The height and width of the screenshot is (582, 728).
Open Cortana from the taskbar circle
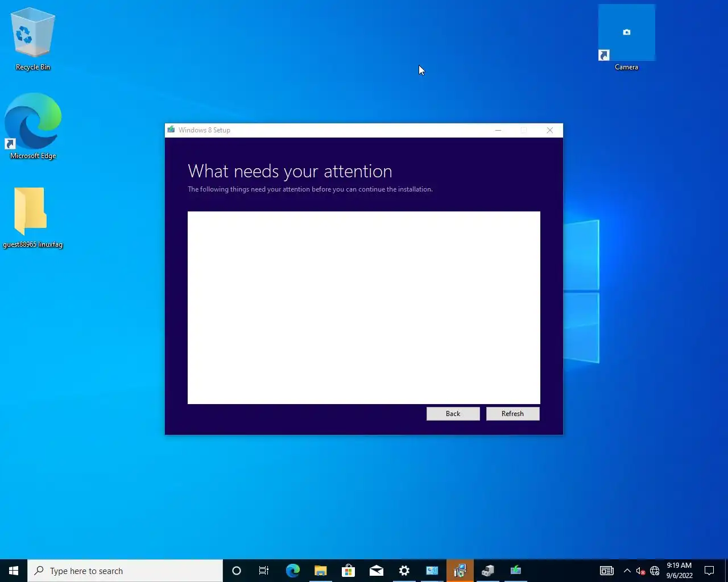[x=237, y=571]
